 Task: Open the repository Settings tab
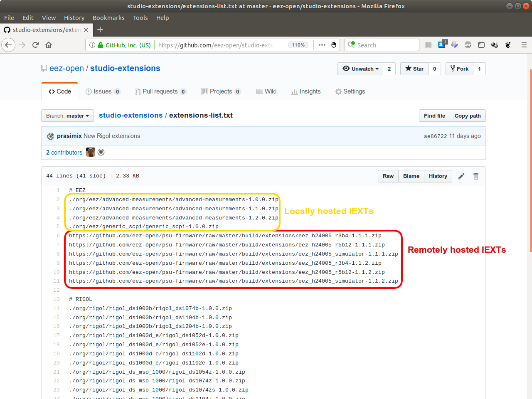pyautogui.click(x=350, y=91)
